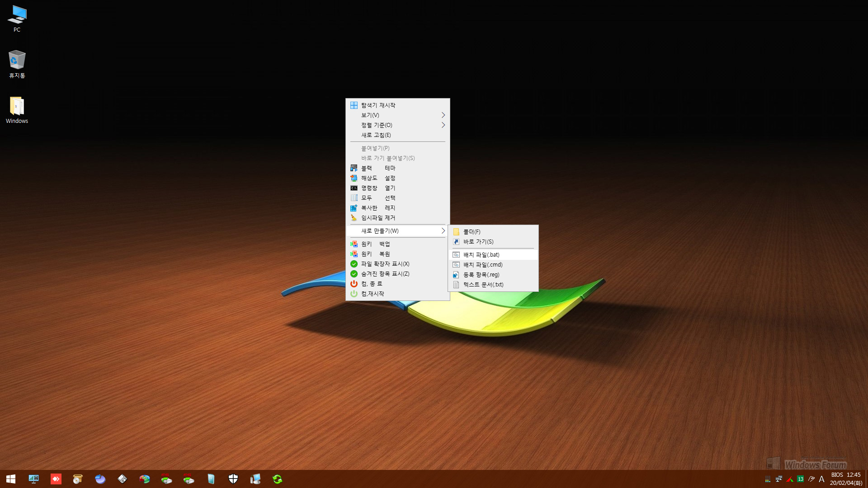Screen dimensions: 868x488
Task: Toggle 숨겨진 항목 표시(Z) option
Action: coord(397,274)
